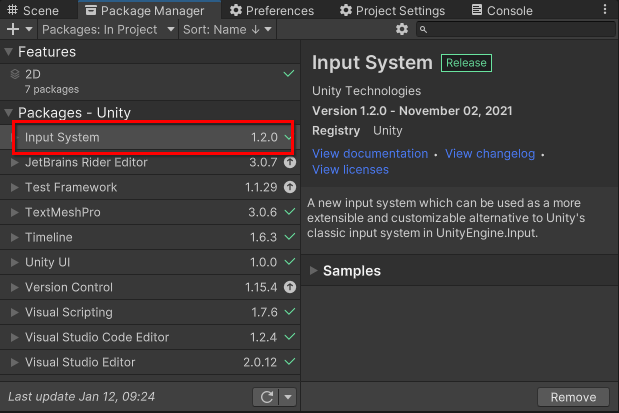
Task: Expand Unity UI versions arrow
Action: (14, 262)
